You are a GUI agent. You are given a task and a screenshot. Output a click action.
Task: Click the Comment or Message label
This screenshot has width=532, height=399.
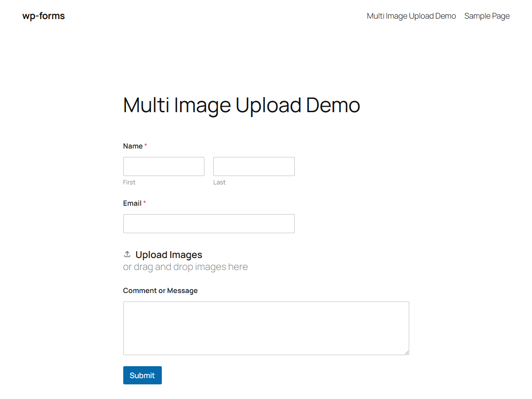tap(160, 290)
